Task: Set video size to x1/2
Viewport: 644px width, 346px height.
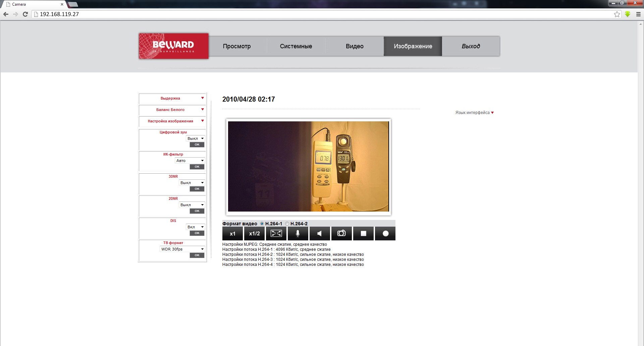Action: point(254,234)
